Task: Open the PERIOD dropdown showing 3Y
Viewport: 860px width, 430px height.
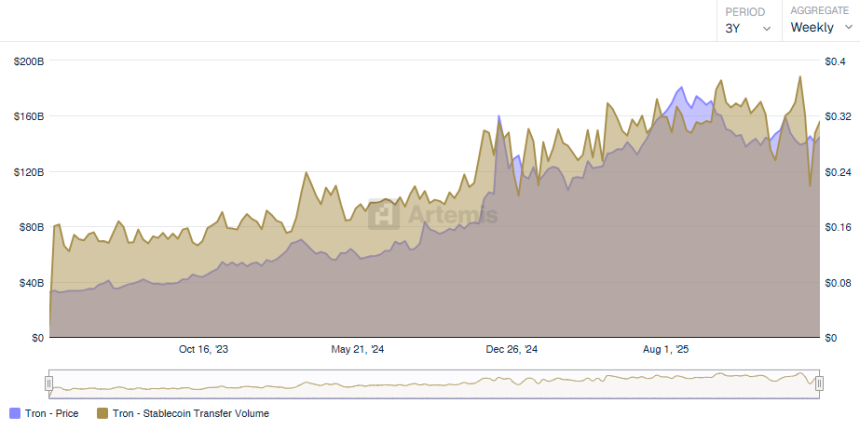Action: pos(748,28)
